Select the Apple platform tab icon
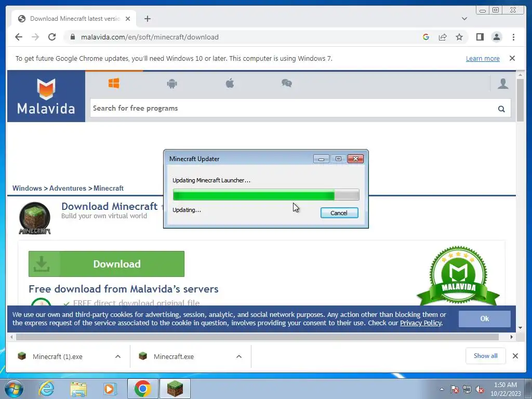 [230, 83]
